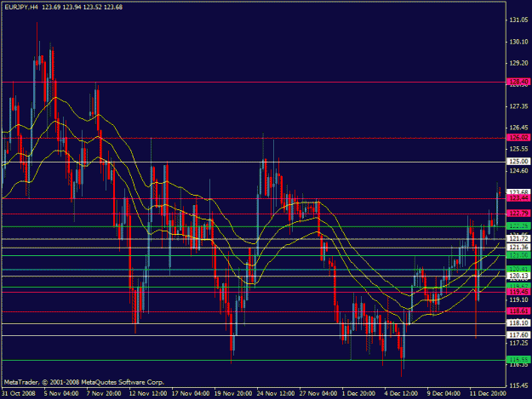Click the 115.45 price scale value
Viewport: 532px width, 399px height.
[x=518, y=385]
